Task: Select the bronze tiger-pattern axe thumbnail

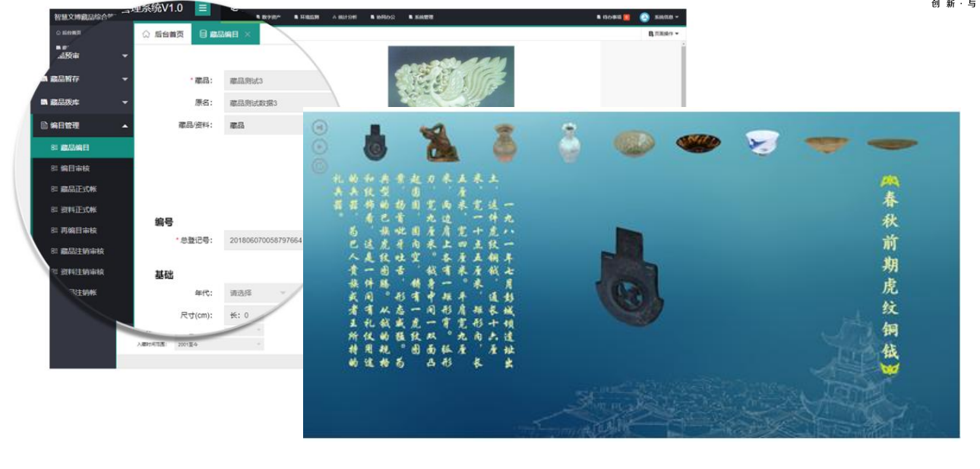Action: [372, 142]
